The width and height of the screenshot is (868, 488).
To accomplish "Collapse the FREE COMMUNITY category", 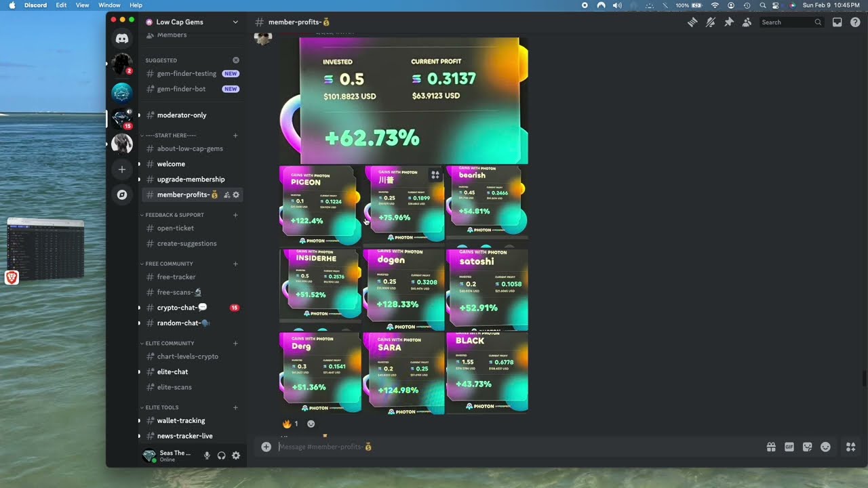I will pyautogui.click(x=167, y=264).
